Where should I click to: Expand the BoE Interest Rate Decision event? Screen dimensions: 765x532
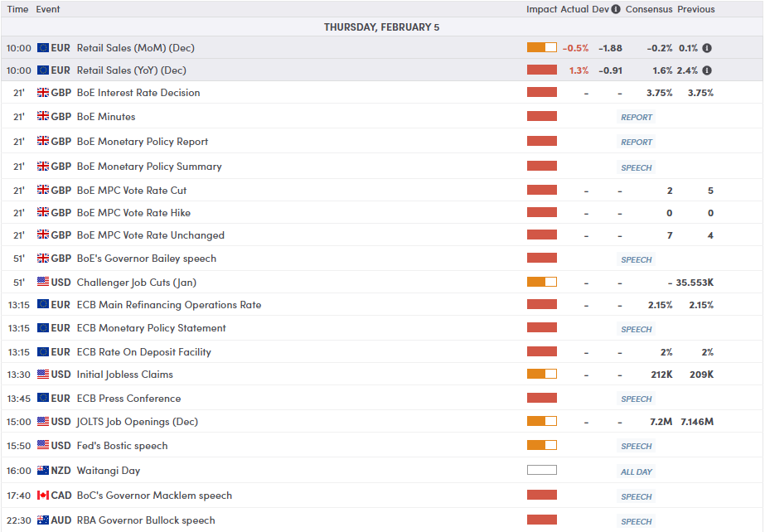[x=382, y=93]
